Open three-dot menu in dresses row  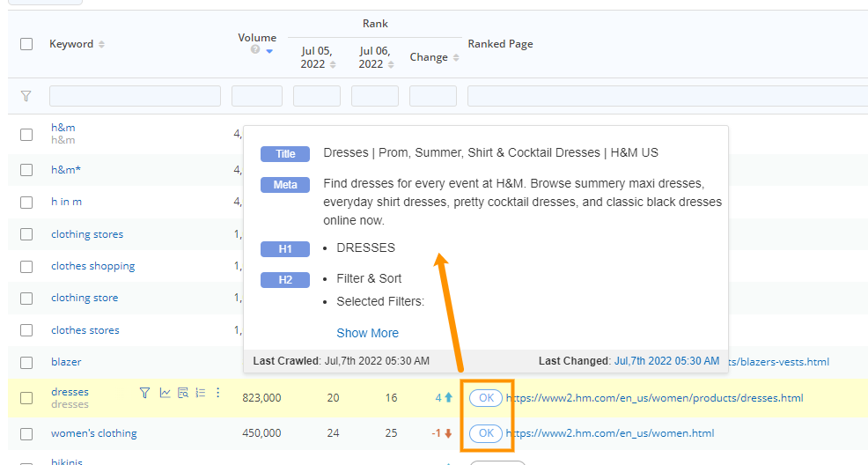[x=218, y=393]
